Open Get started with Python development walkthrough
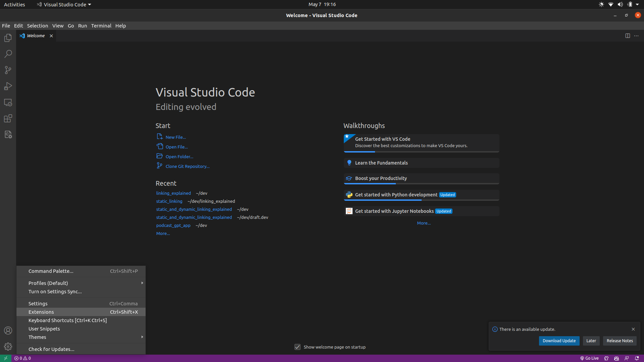The image size is (644, 362). (x=396, y=195)
